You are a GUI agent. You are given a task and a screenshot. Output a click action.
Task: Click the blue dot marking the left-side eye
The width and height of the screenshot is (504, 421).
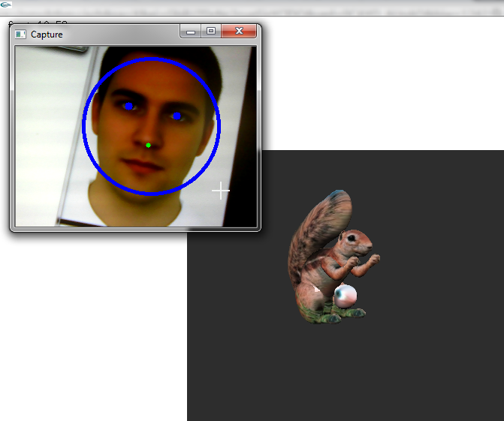pyautogui.click(x=129, y=107)
